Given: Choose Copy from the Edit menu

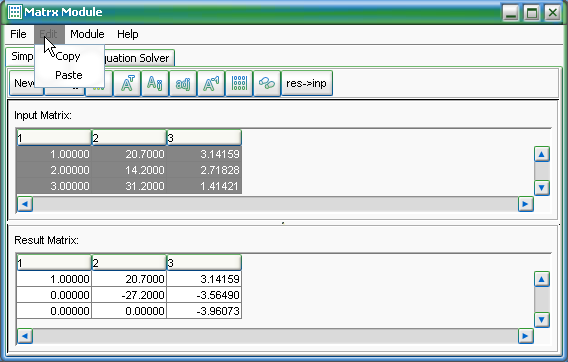Looking at the screenshot, I should pyautogui.click(x=68, y=56).
